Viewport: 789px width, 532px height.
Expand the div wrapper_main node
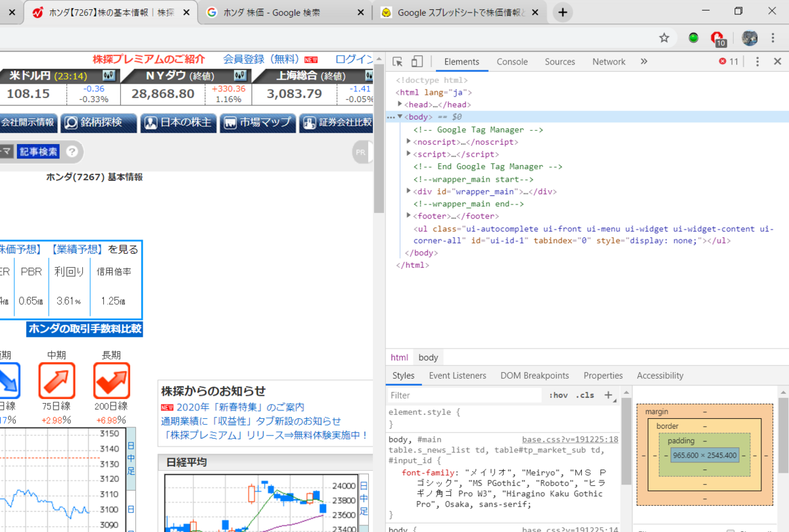(409, 191)
